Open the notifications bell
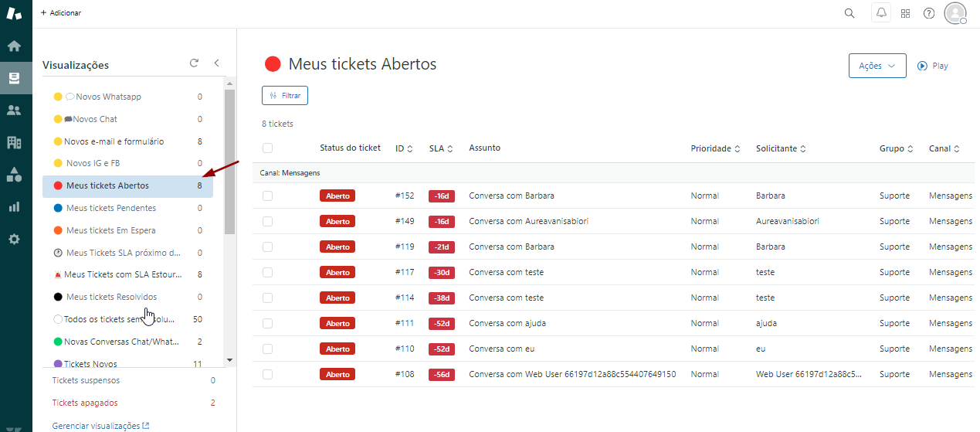The image size is (980, 432). click(x=880, y=13)
